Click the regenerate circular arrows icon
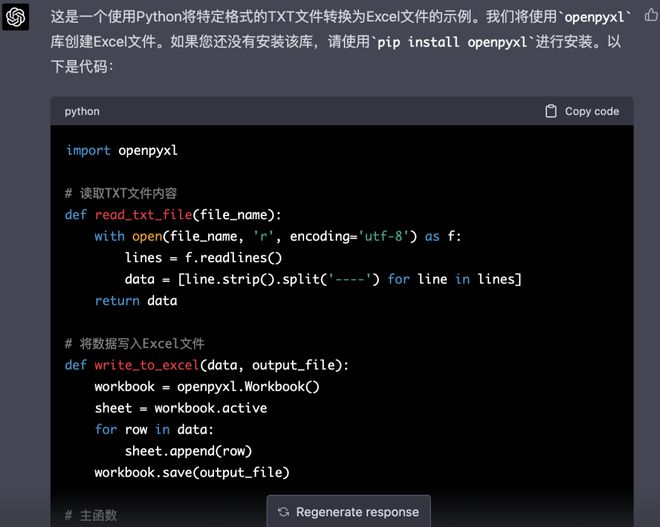The image size is (660, 527). [283, 512]
